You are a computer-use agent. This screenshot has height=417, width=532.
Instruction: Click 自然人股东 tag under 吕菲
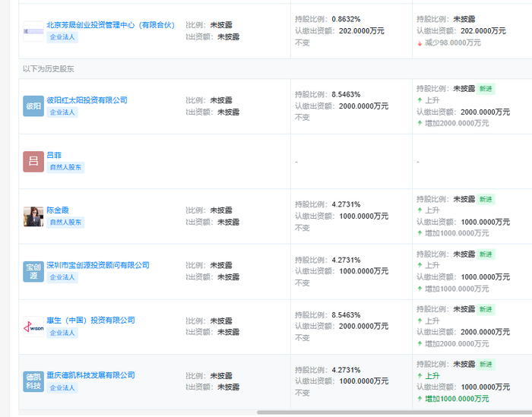coord(65,167)
